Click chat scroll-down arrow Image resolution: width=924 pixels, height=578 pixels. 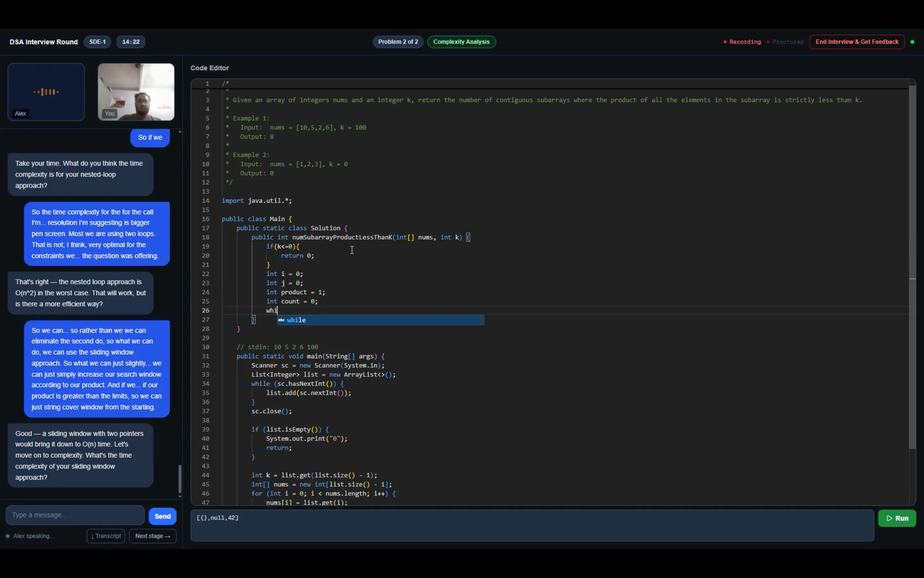pos(180,496)
